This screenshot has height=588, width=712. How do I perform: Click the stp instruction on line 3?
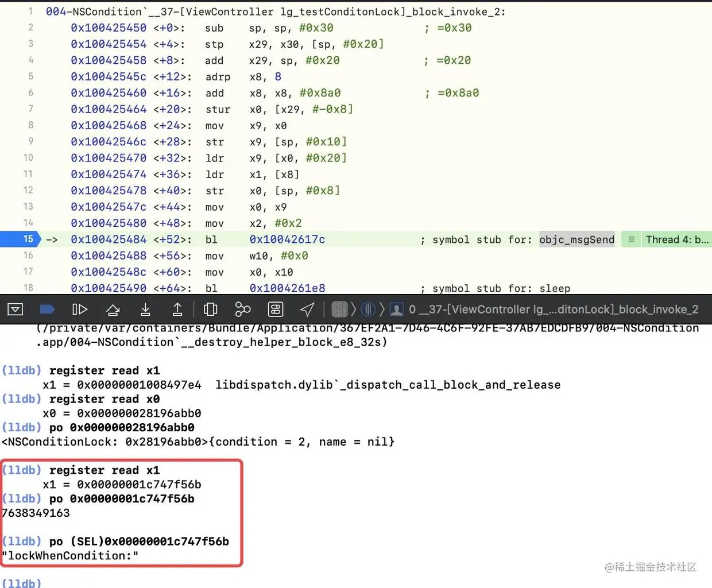click(214, 44)
